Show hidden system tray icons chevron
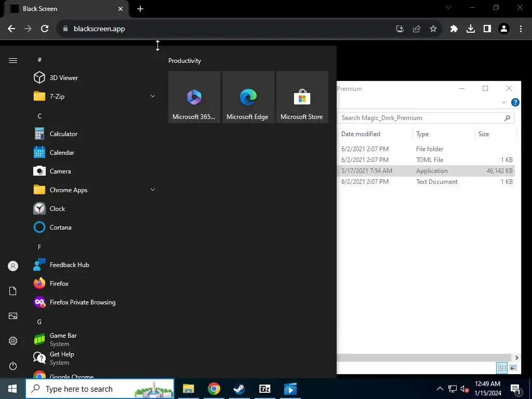Viewport: 532px width, 399px height. click(440, 389)
